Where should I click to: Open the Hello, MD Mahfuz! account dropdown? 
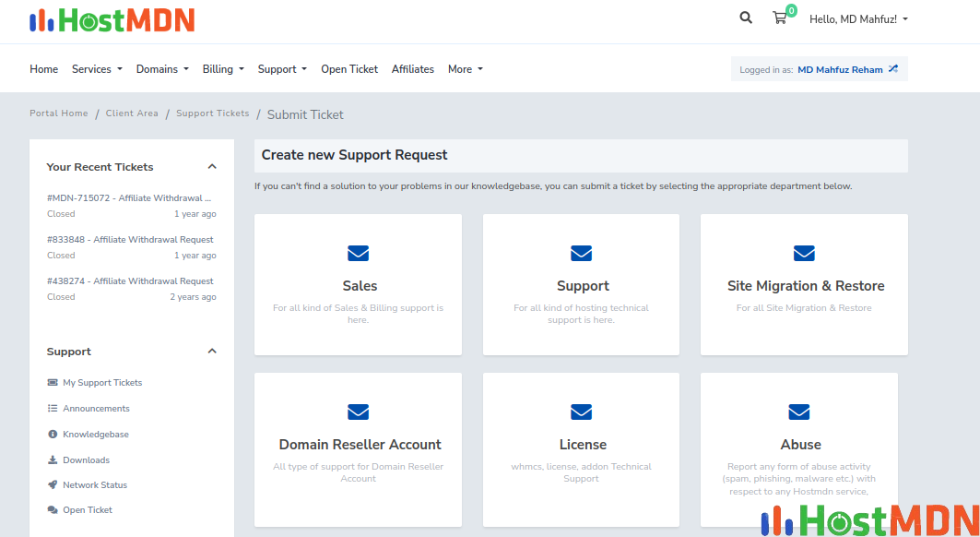tap(858, 19)
